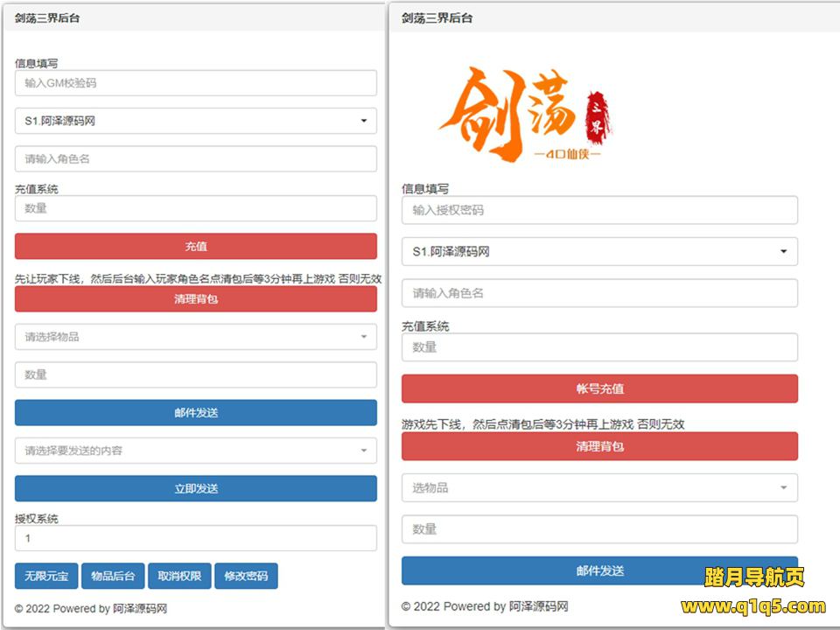Expand the 请选择物品 item dropdown
This screenshot has width=840, height=630.
tap(195, 337)
